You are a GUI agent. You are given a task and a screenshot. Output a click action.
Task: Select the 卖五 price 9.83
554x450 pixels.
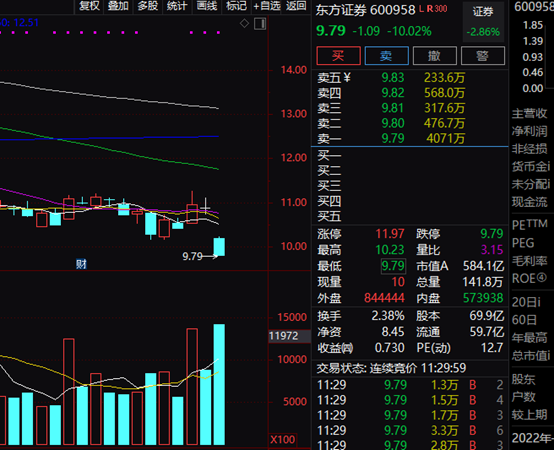(x=393, y=77)
